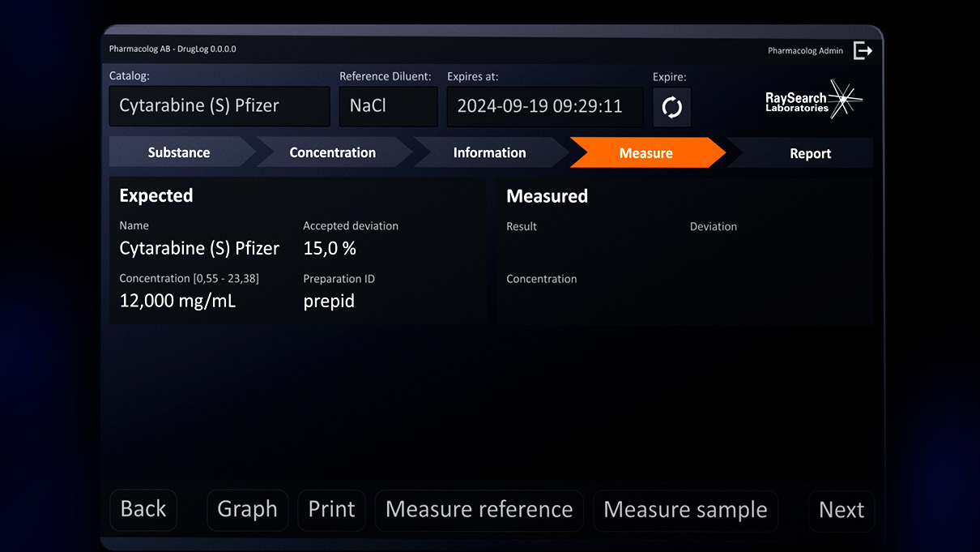Select the orange Measure step
980x552 pixels.
[x=646, y=152]
